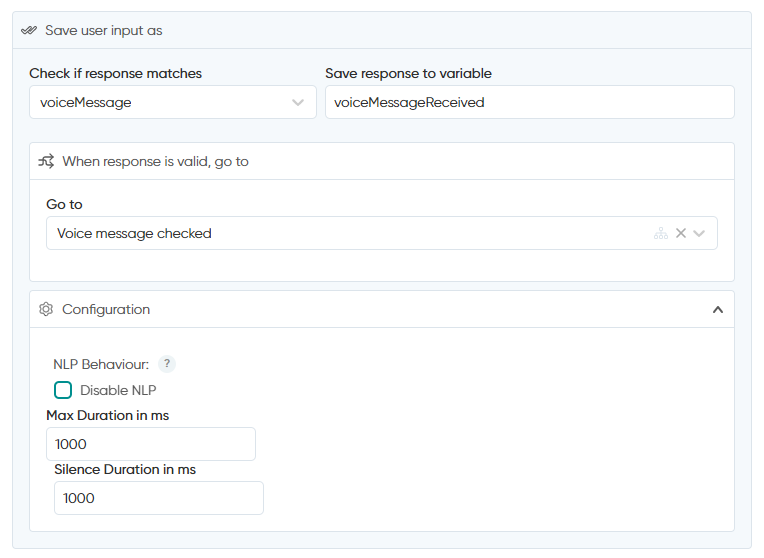This screenshot has width=764, height=558.
Task: Click the Configuration section title
Action: click(106, 309)
